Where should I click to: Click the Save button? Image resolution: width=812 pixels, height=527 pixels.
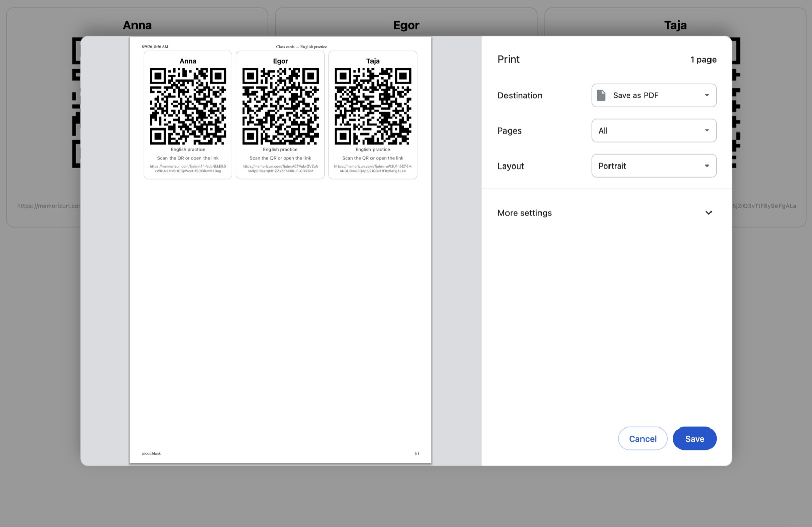pos(694,439)
